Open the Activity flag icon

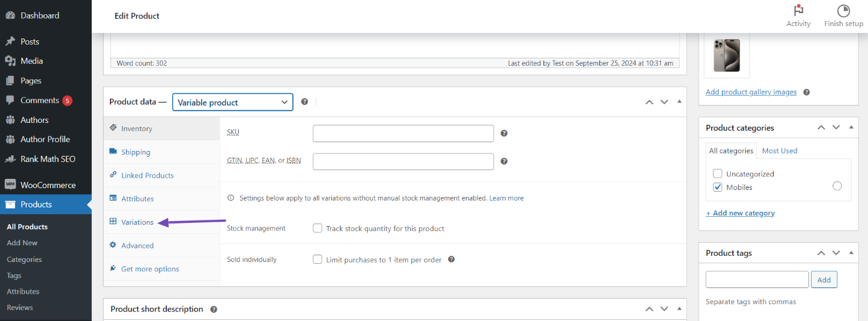pos(799,11)
